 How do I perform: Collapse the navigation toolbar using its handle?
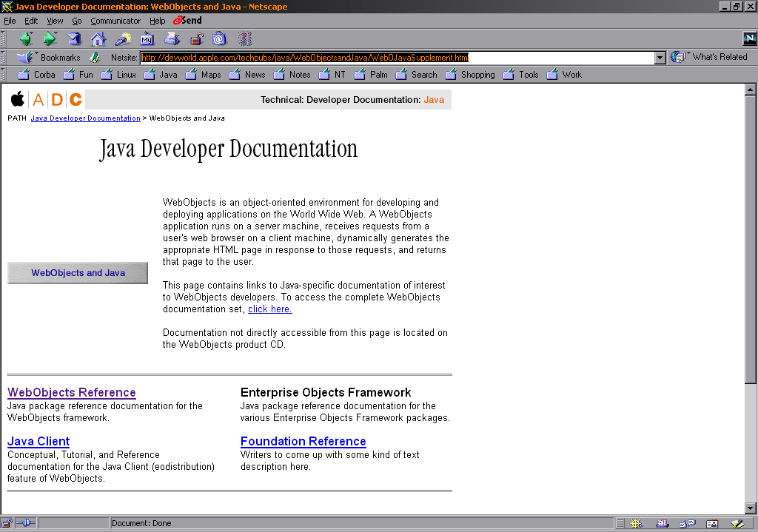tap(3, 39)
